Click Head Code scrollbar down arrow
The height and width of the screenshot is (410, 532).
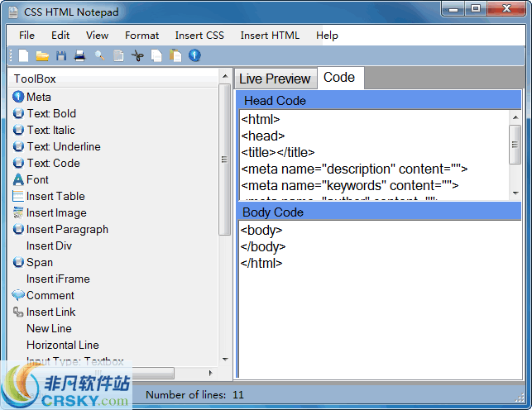pyautogui.click(x=515, y=193)
